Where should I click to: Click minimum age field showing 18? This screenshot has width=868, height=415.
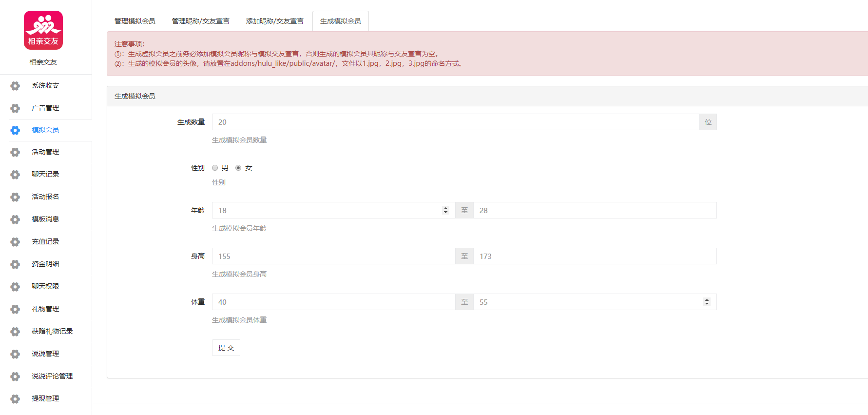coord(334,210)
